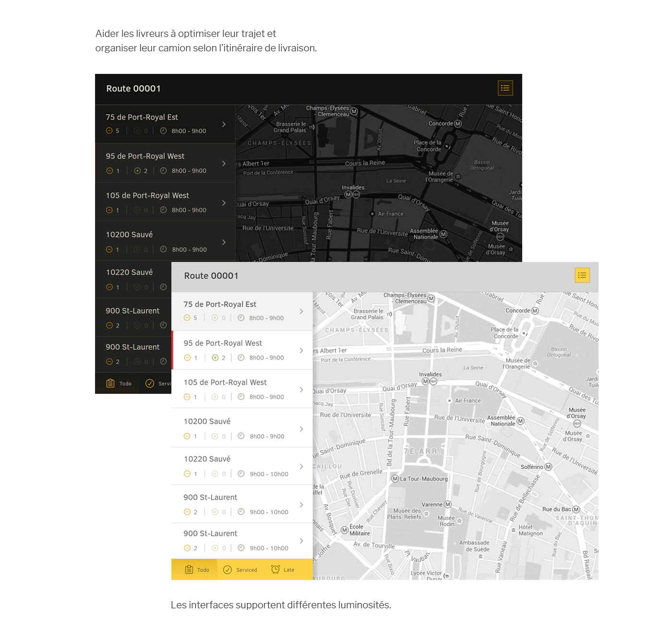Select the '105 de Port-Royal West' title in light window

click(225, 382)
